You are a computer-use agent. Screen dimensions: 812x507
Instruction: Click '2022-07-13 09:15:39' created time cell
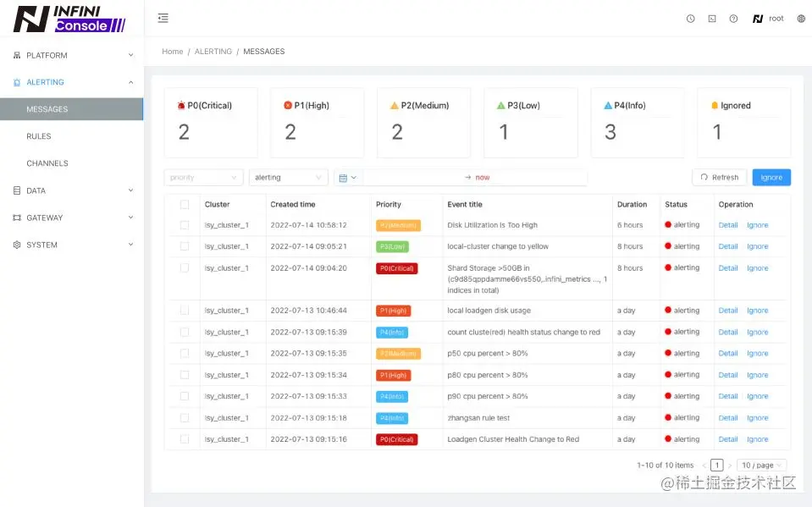[309, 332]
